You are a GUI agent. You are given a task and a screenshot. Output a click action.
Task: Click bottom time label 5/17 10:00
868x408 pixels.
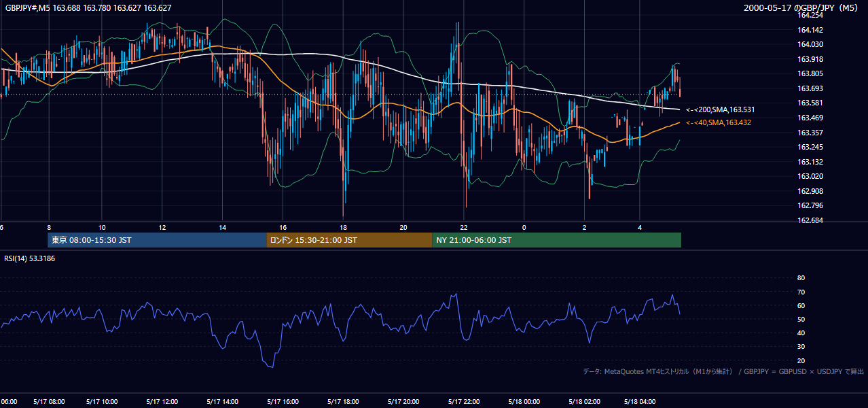(103, 402)
